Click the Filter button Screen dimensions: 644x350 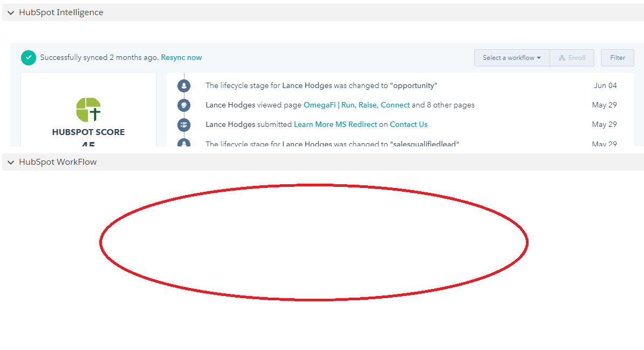618,58
